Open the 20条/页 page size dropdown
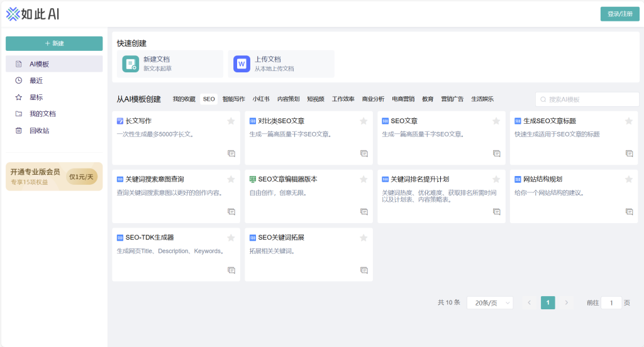 490,302
